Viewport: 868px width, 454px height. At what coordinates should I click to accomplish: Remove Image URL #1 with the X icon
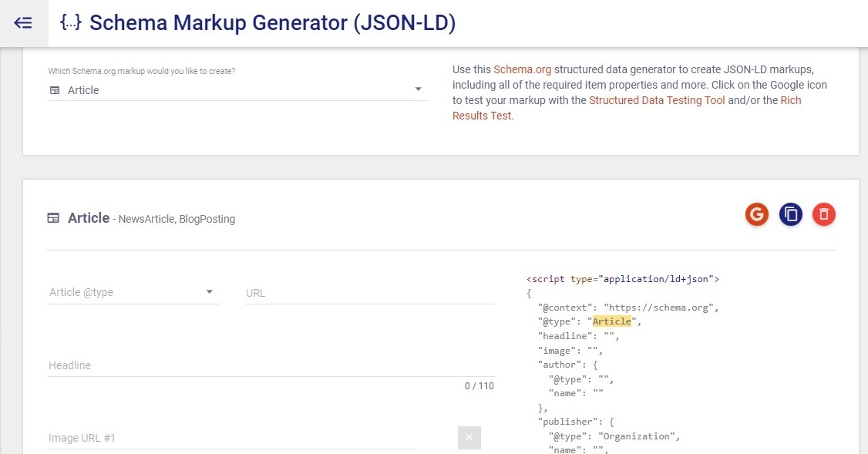tap(469, 437)
